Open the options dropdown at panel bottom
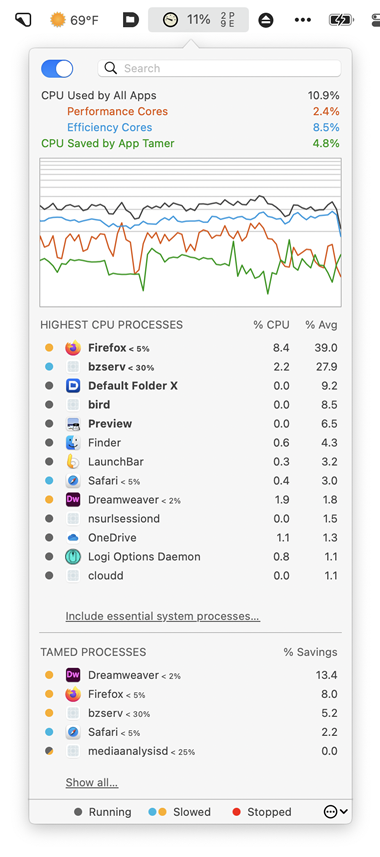The height and width of the screenshot is (857, 380). 335,812
